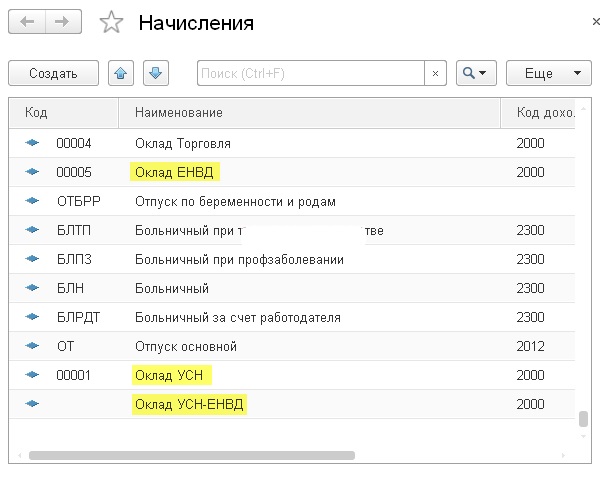Click code cell 00001
The height and width of the screenshot is (483, 616).
tap(73, 375)
